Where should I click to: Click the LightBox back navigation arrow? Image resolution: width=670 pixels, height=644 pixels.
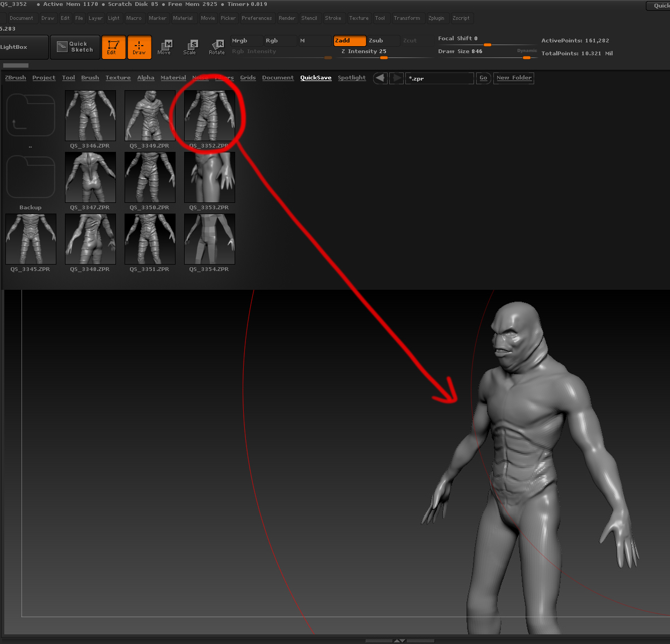[380, 78]
